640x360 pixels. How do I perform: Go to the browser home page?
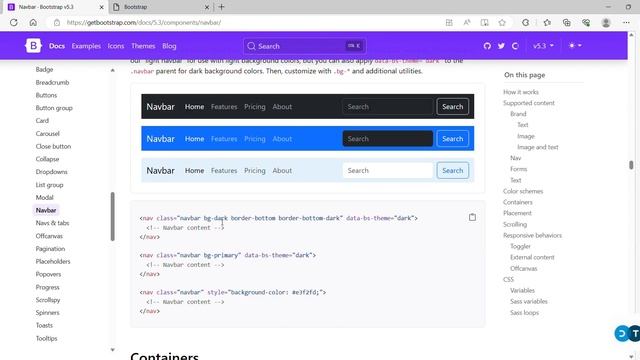33,22
